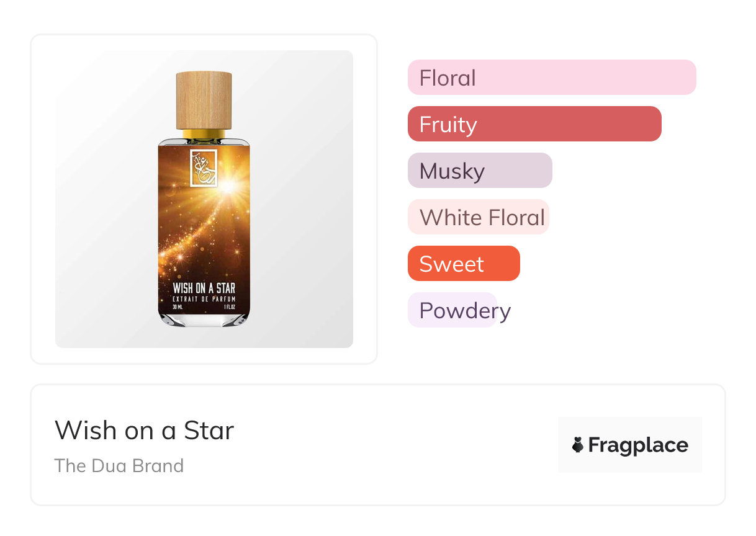Choose the Powdery accord bar
This screenshot has height=536, width=756.
[453, 310]
